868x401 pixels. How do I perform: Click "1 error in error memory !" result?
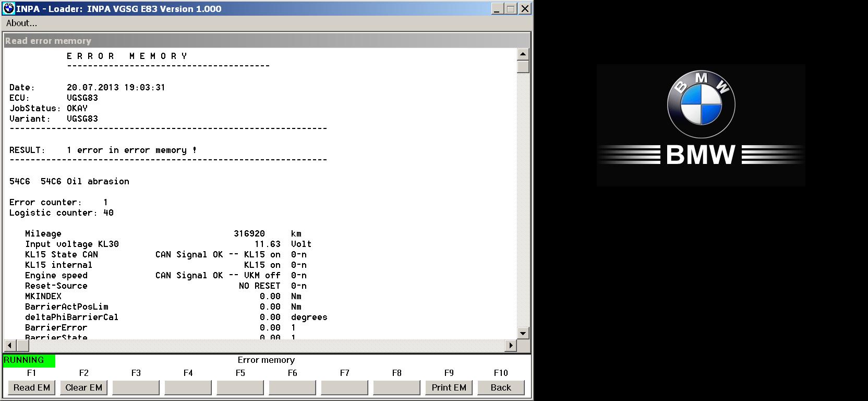click(x=132, y=150)
